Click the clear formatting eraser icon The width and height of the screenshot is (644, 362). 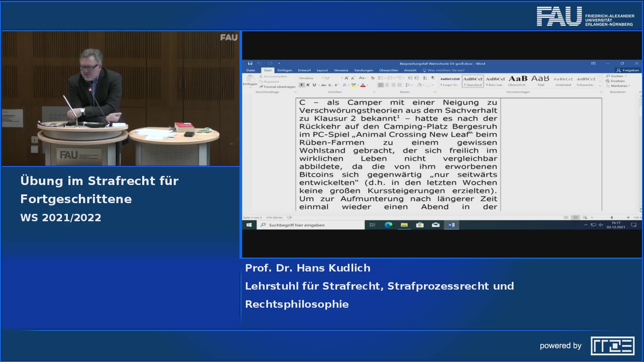point(373,78)
